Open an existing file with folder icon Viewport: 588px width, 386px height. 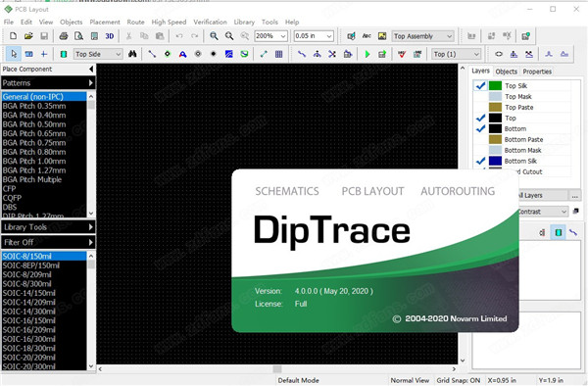pyautogui.click(x=28, y=36)
